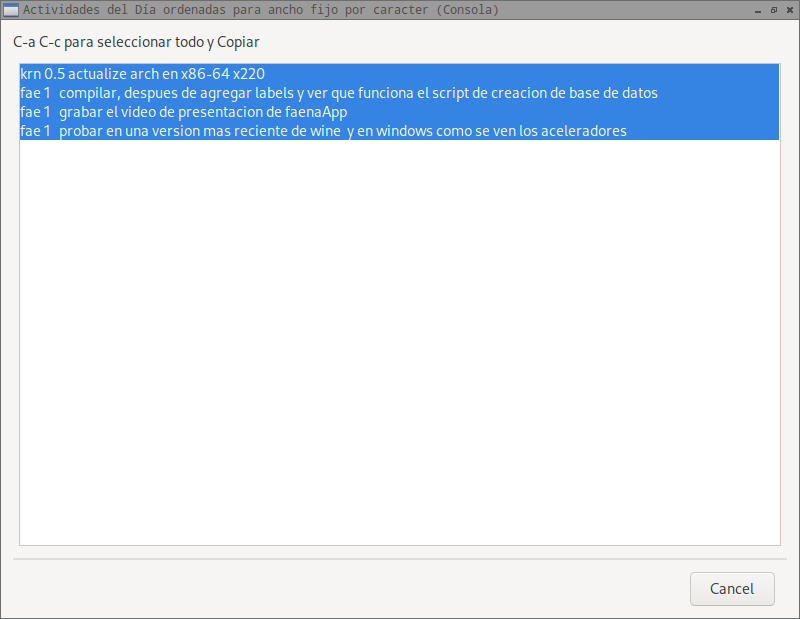Image resolution: width=800 pixels, height=619 pixels.
Task: Click the window title 'Actividades del Día ordenadas'
Action: pyautogui.click(x=124, y=10)
